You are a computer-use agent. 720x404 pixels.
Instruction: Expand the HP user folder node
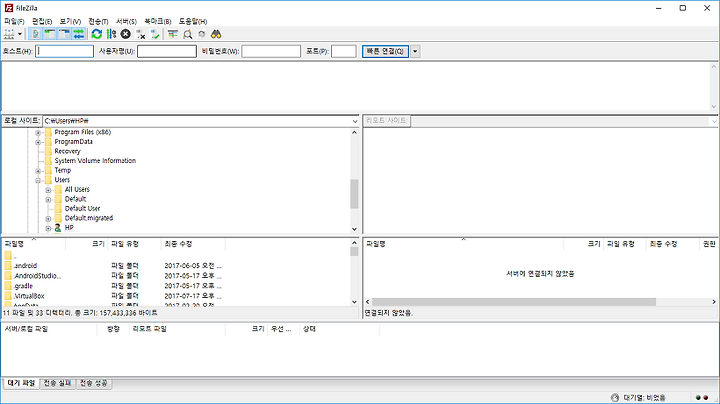pyautogui.click(x=48, y=228)
